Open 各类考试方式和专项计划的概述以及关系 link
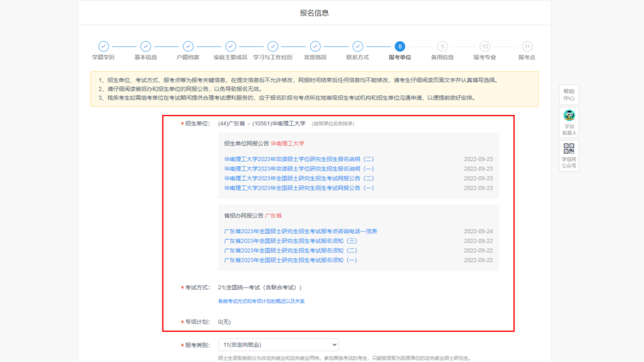644x362 pixels. (261, 301)
